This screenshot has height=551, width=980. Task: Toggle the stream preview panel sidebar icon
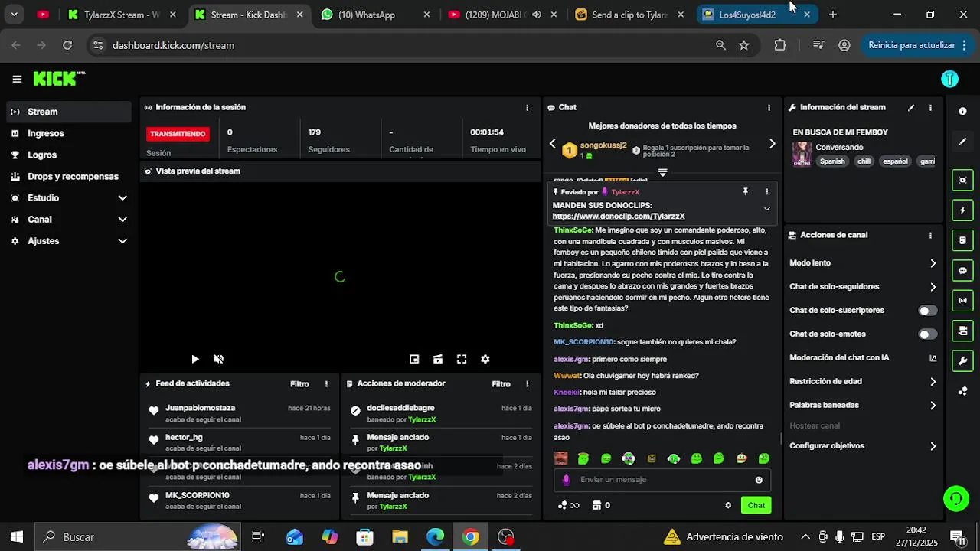point(962,181)
